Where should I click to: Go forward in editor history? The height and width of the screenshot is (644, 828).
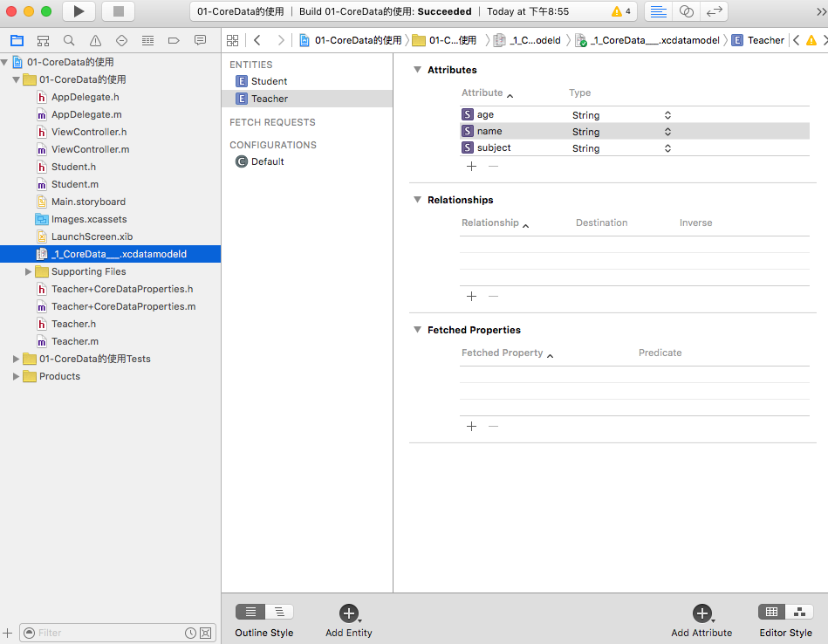(x=280, y=40)
